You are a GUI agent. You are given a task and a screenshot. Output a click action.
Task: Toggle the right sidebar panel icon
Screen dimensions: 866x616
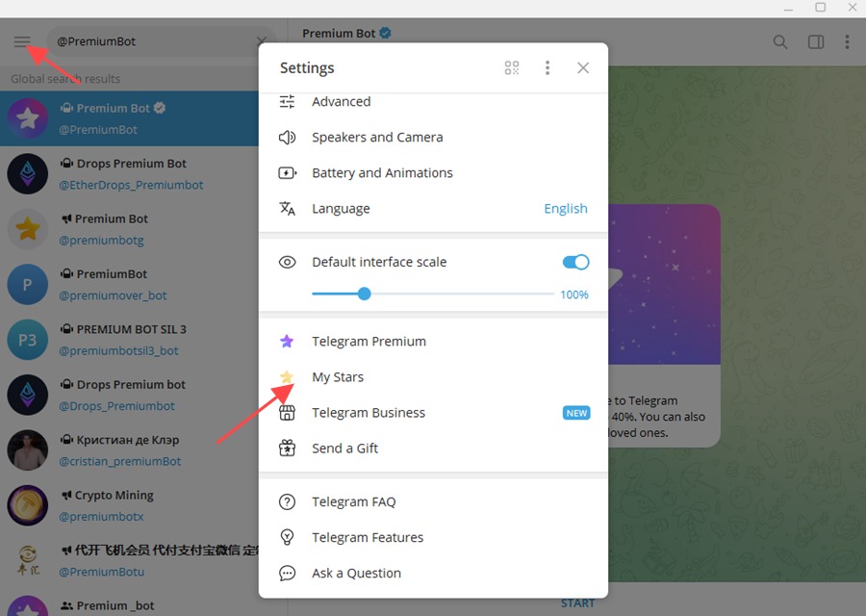click(816, 42)
